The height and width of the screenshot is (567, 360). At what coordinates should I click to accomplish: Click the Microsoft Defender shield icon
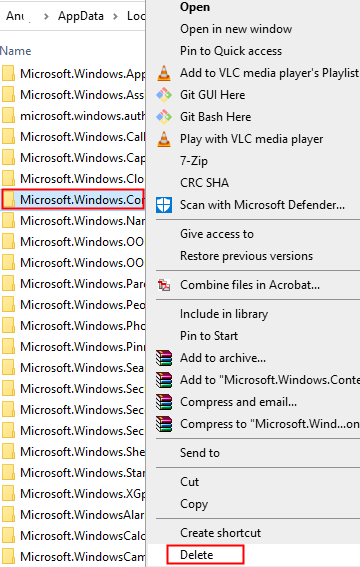(164, 205)
